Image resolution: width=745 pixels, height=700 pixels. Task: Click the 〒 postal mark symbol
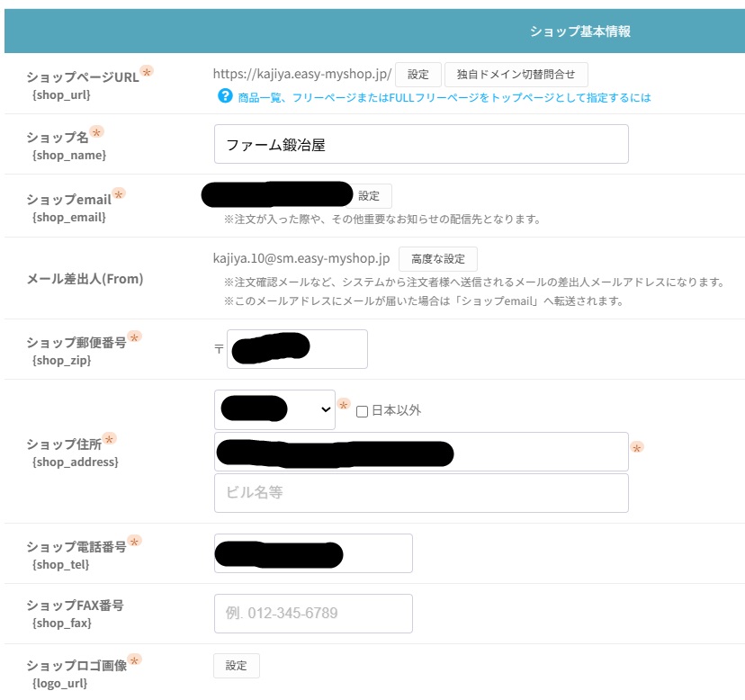coord(219,349)
